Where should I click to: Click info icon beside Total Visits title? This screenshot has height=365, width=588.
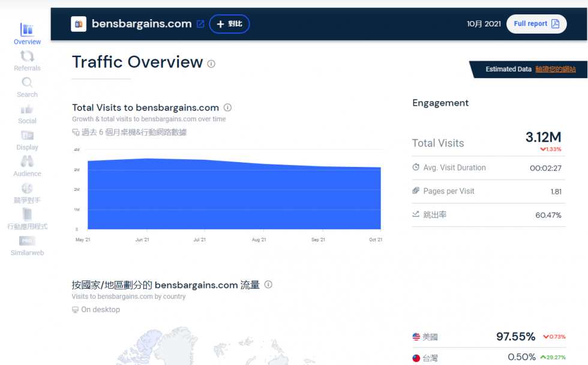click(227, 107)
